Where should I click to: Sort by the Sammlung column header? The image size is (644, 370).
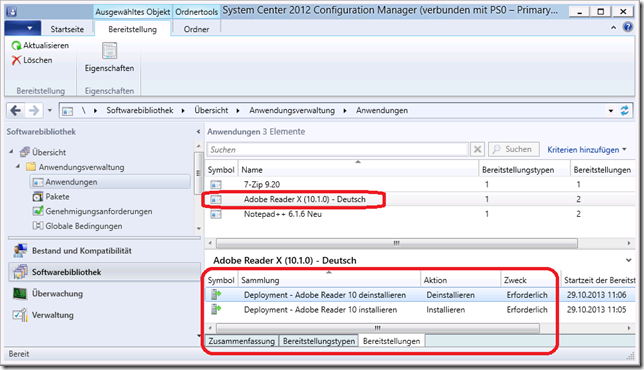pyautogui.click(x=329, y=280)
